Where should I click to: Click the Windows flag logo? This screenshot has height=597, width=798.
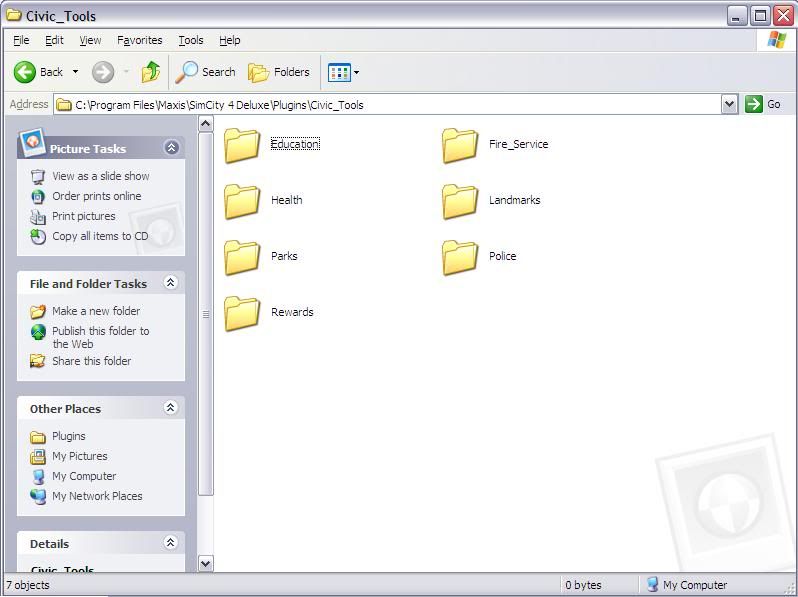(x=777, y=40)
